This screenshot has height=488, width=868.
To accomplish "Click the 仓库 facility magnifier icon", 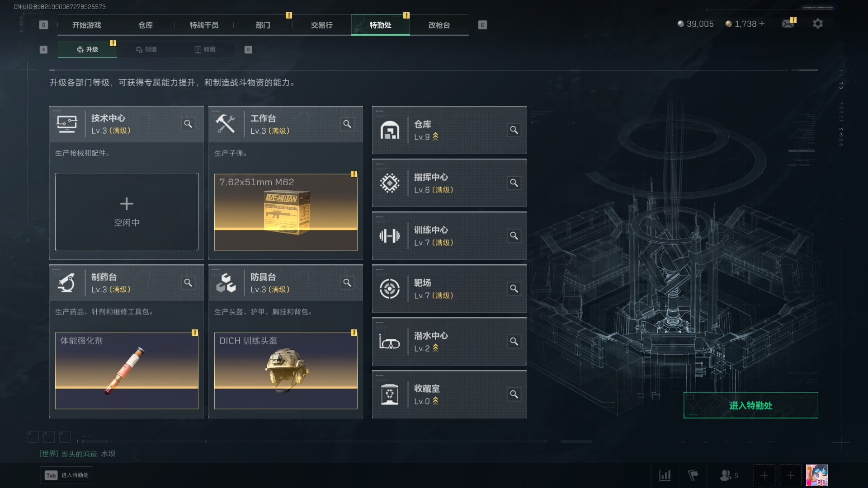I will pyautogui.click(x=514, y=130).
